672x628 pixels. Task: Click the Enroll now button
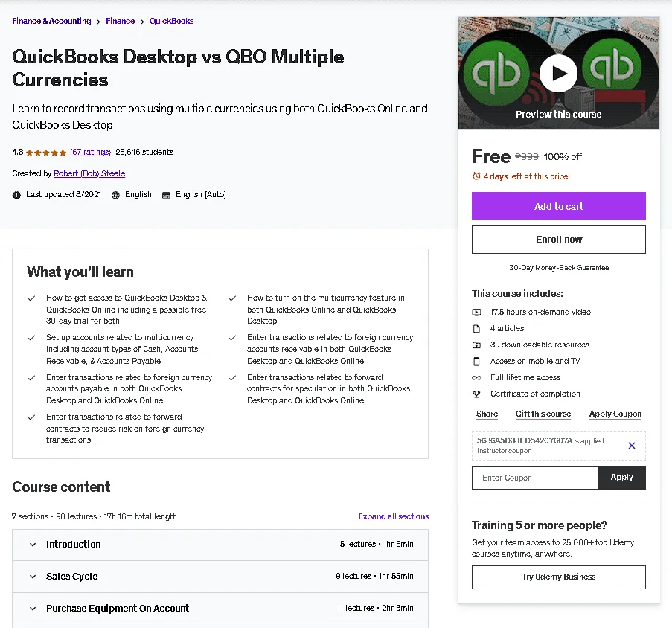click(x=558, y=240)
